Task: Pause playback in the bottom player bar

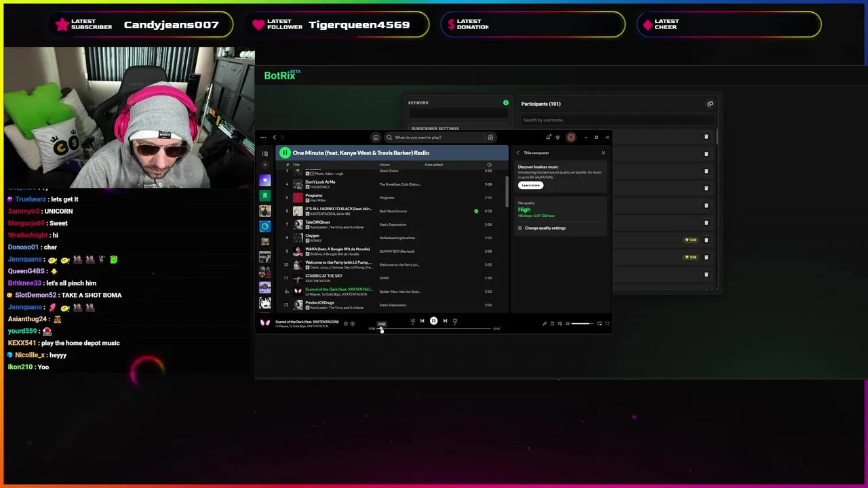Action: 434,321
